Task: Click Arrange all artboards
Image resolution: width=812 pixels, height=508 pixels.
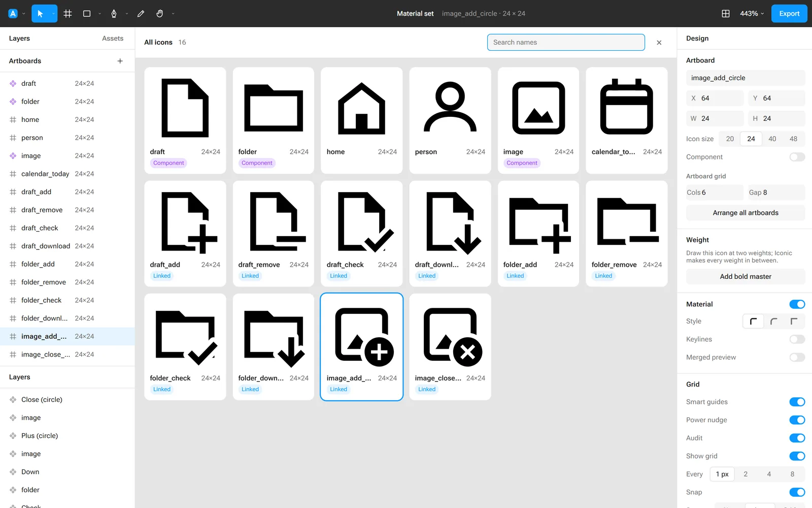Action: pos(746,213)
